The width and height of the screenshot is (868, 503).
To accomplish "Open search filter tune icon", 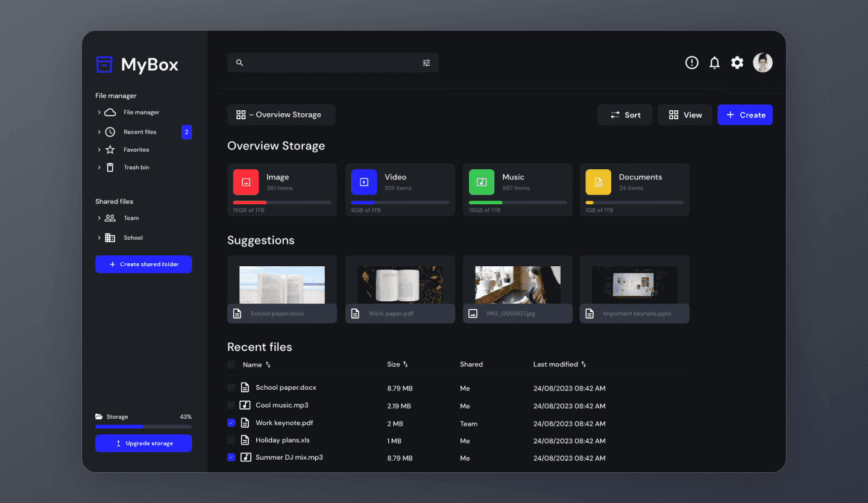I will (x=427, y=63).
